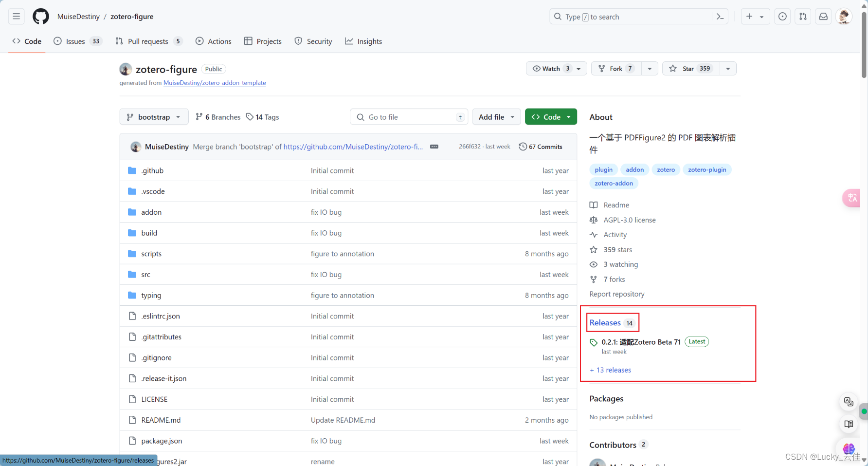This screenshot has height=466, width=868.
Task: Open the addon folder
Action: pyautogui.click(x=151, y=212)
